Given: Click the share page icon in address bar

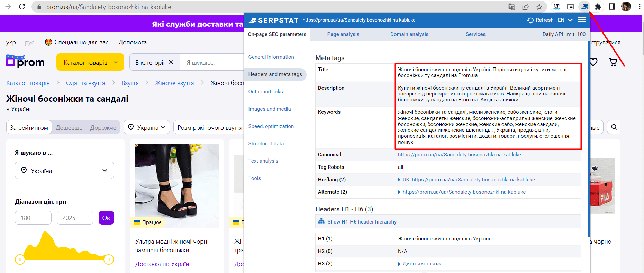Looking at the screenshot, I should point(525,7).
